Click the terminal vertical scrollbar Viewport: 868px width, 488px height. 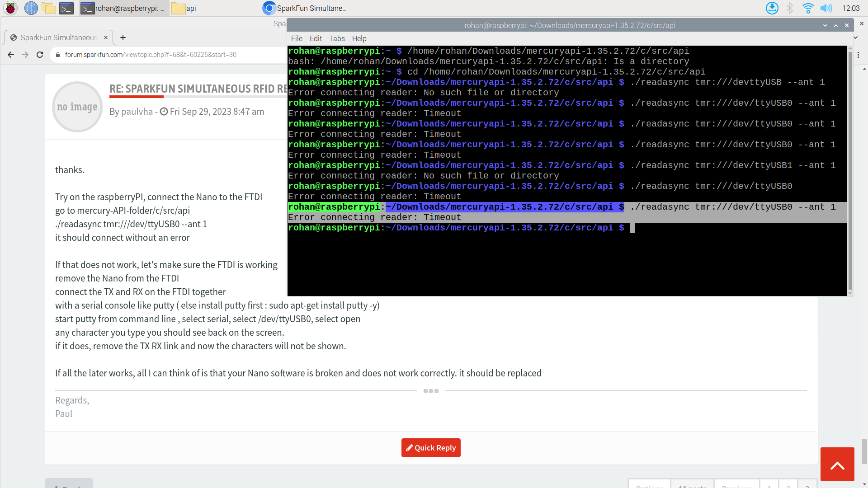(x=850, y=172)
